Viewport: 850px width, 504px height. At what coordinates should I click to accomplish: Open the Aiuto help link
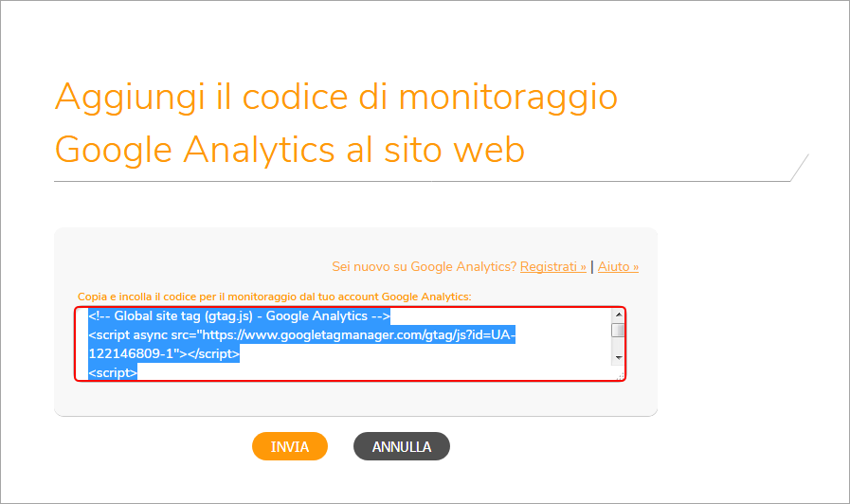tap(618, 266)
